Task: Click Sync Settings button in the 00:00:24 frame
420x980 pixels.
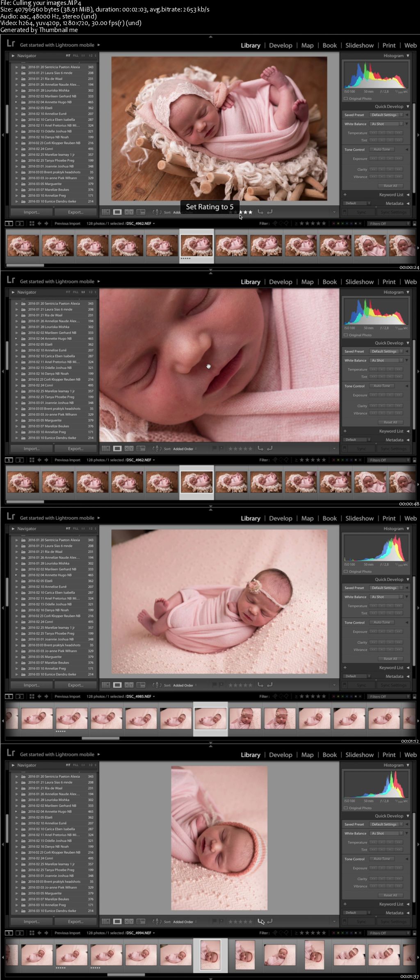Action: tap(393, 212)
